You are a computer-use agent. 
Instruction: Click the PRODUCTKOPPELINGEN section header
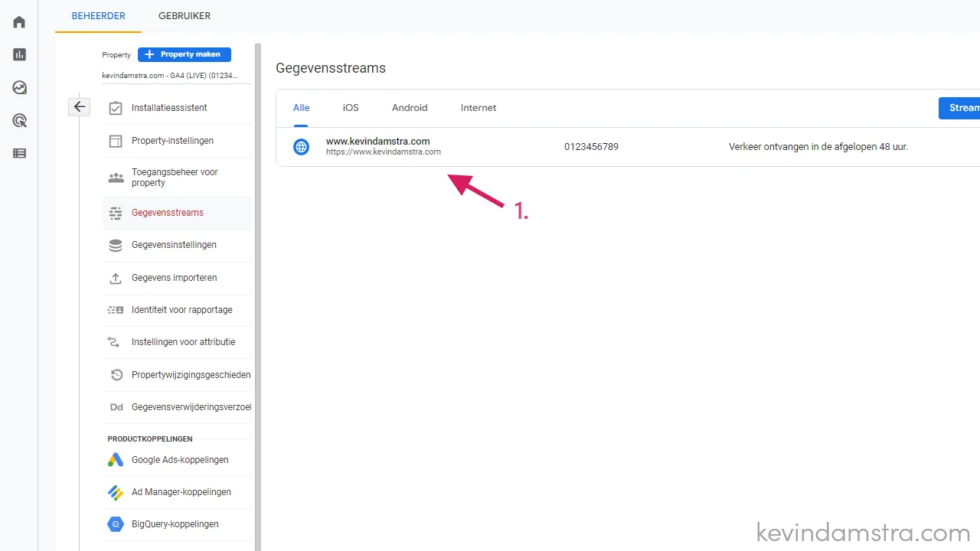[x=150, y=439]
